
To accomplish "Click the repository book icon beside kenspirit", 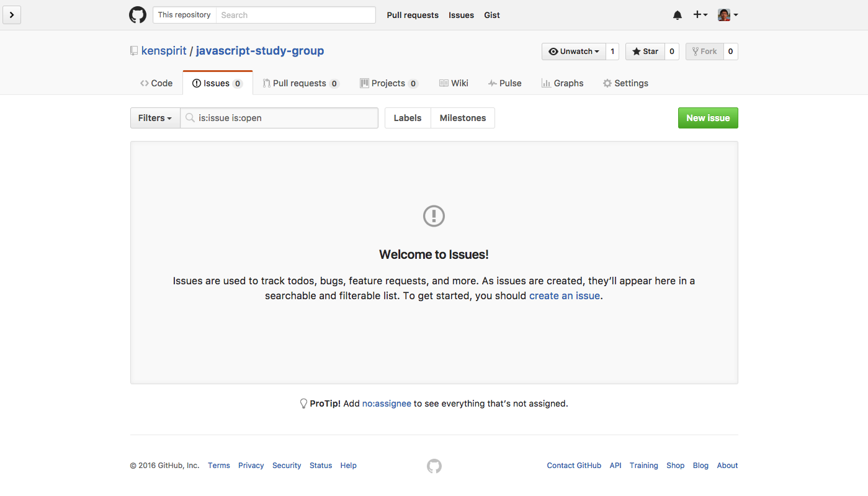I will click(x=134, y=51).
